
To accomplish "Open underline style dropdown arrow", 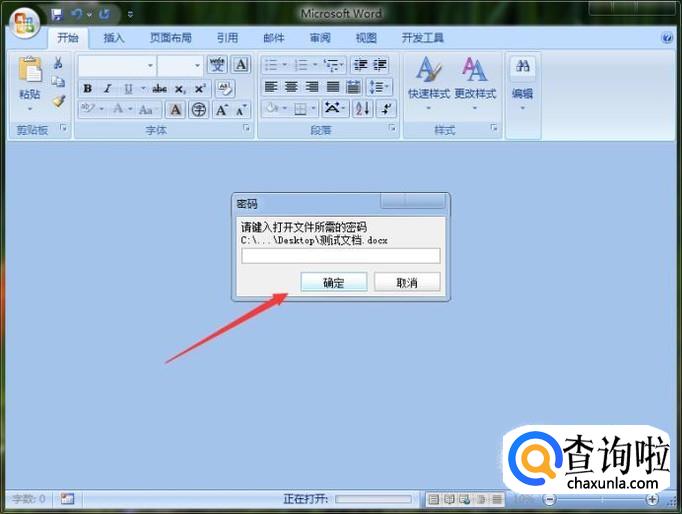I will tap(143, 89).
